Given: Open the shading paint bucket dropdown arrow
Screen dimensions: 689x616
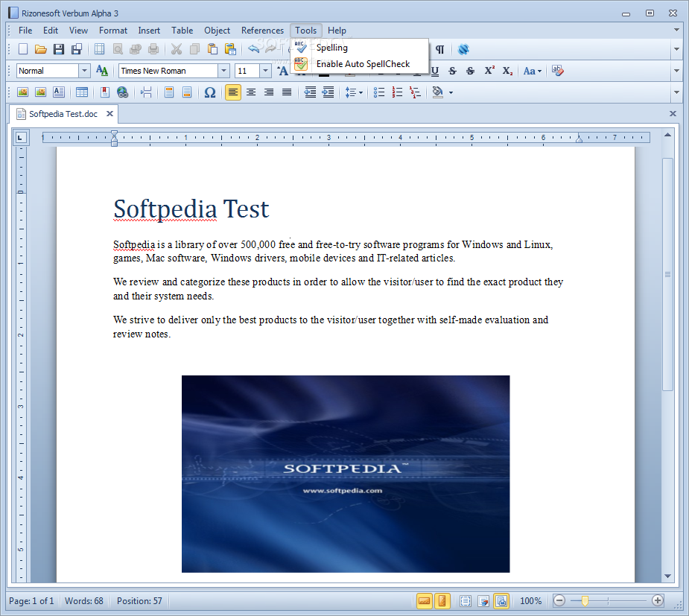Looking at the screenshot, I should [x=451, y=92].
